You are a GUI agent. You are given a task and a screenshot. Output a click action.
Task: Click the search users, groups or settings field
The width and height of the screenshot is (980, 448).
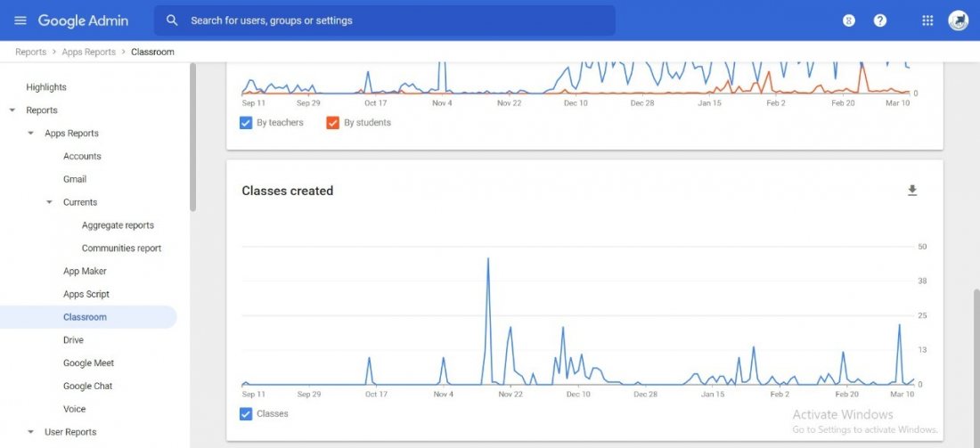tap(392, 20)
